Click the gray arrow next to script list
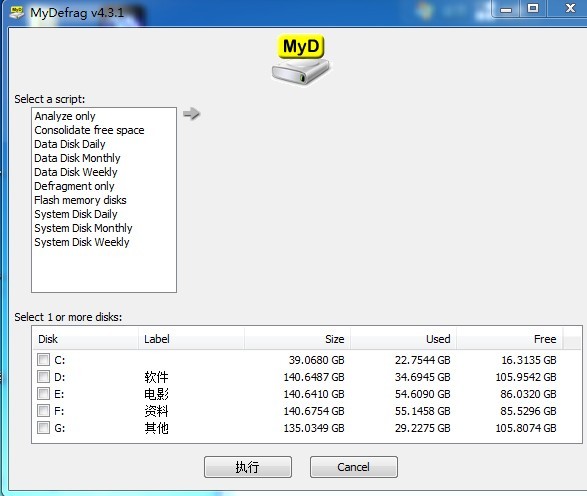The height and width of the screenshot is (496, 587). (192, 113)
